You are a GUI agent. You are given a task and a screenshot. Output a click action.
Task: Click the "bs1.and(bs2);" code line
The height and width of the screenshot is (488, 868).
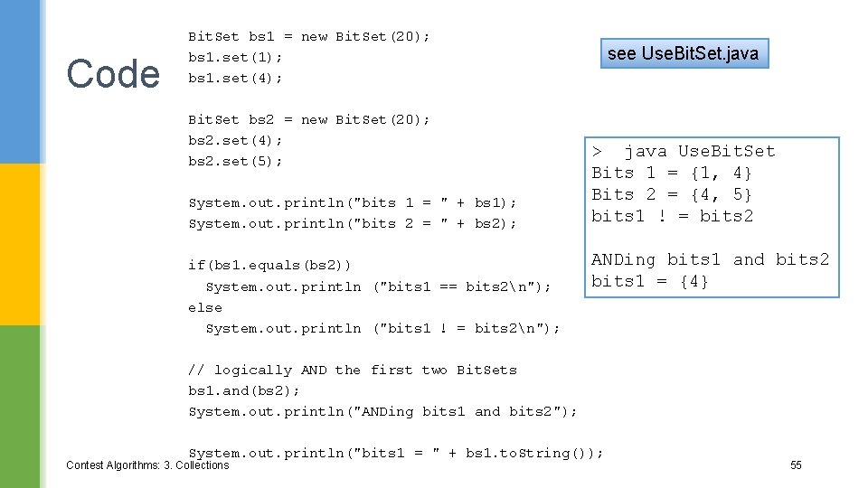coord(244,390)
